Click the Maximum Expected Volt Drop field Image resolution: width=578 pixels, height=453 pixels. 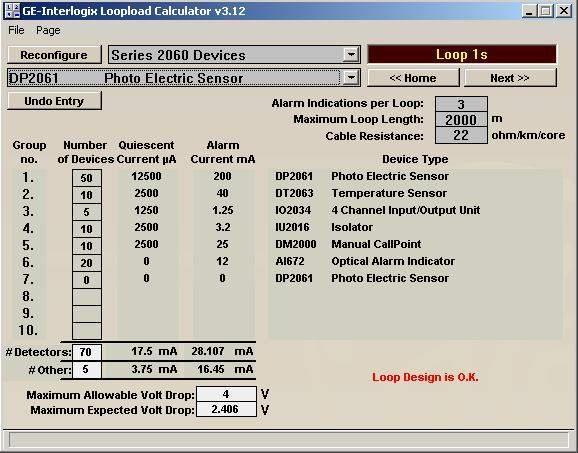click(226, 409)
